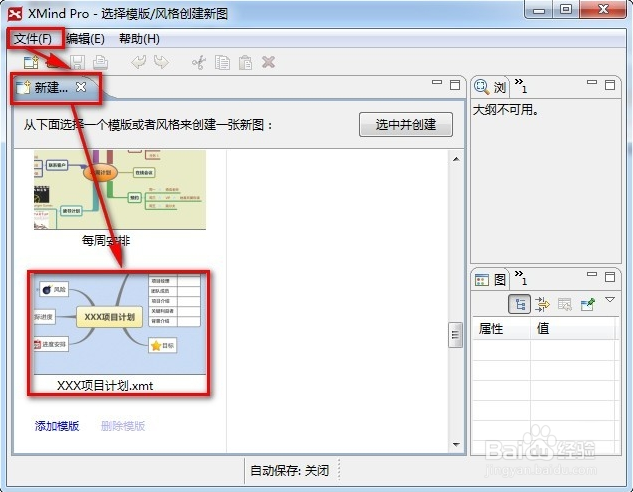
Task: Click the 添加模版 link
Action: [x=57, y=426]
